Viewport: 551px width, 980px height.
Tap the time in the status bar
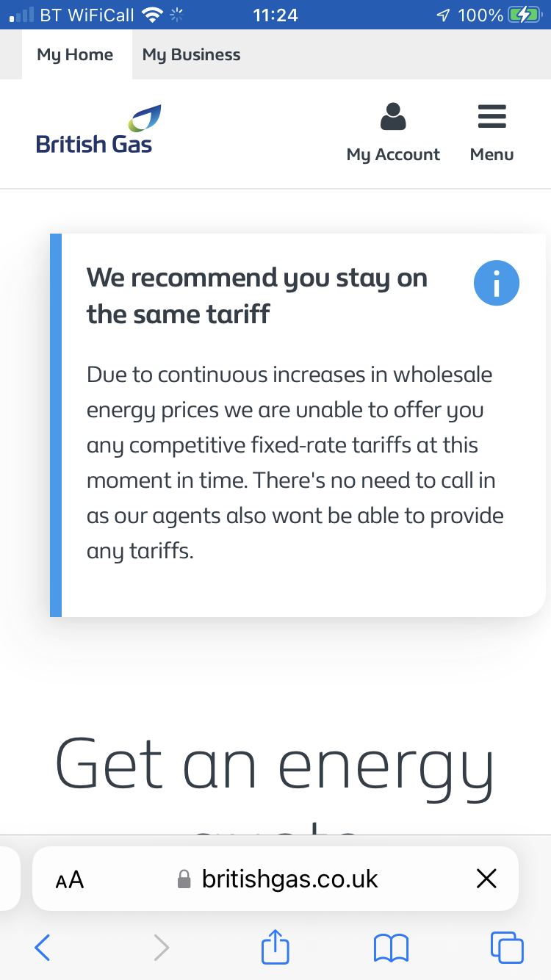[275, 15]
